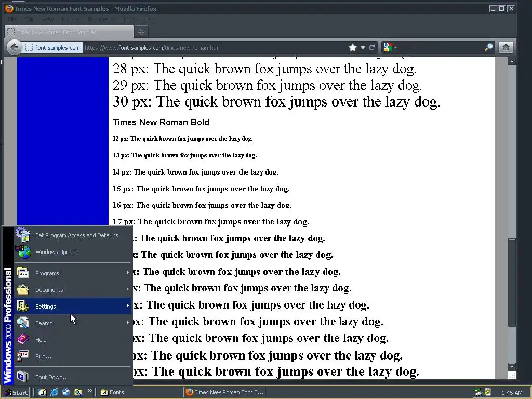Choose Run... from the Start menu
The height and width of the screenshot is (399, 532).
click(x=72, y=356)
